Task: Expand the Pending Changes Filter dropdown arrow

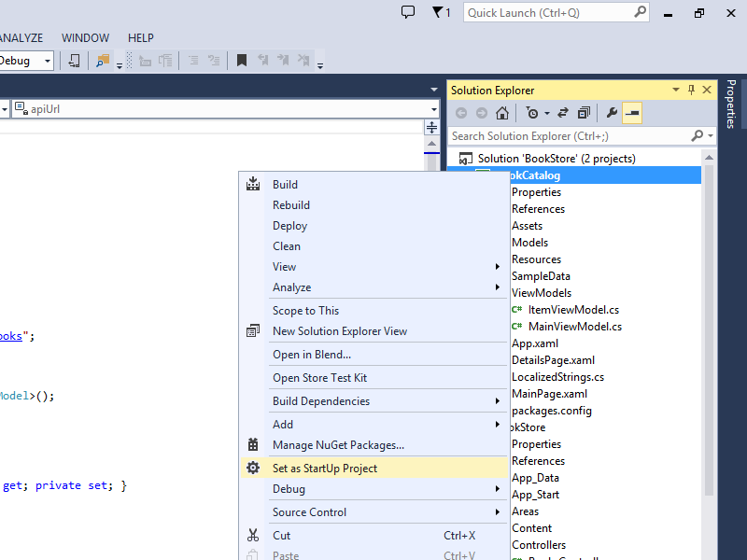Action: click(546, 114)
